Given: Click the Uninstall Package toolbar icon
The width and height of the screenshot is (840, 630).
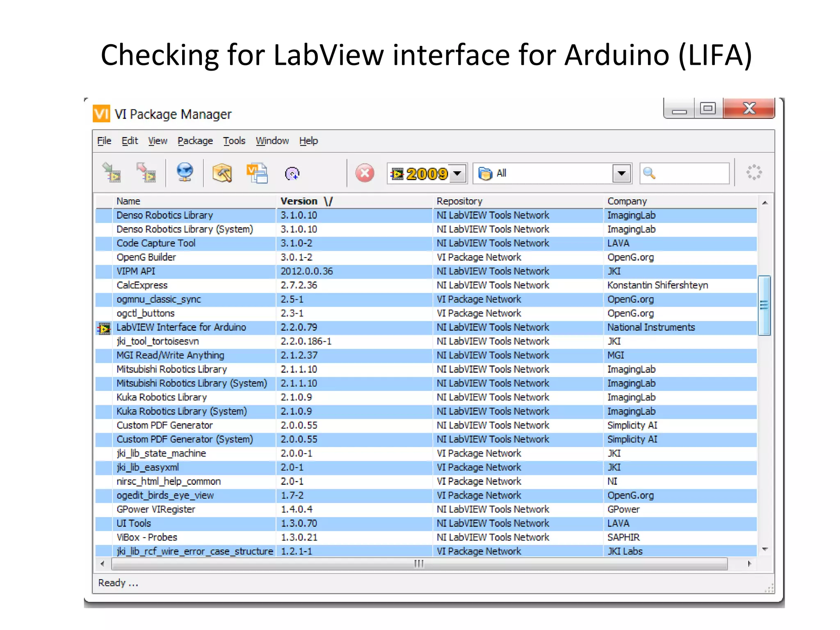Looking at the screenshot, I should [146, 172].
